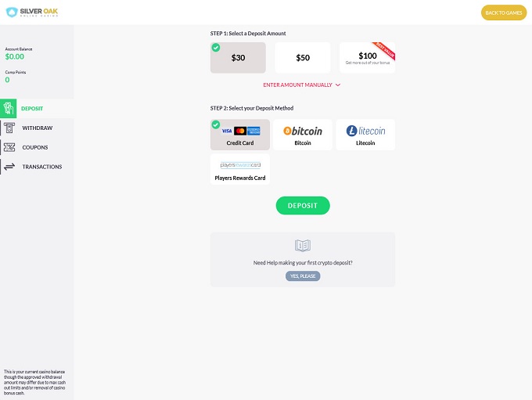Choose the $100 best value amount
Screen dimensions: 532x400
(367, 57)
